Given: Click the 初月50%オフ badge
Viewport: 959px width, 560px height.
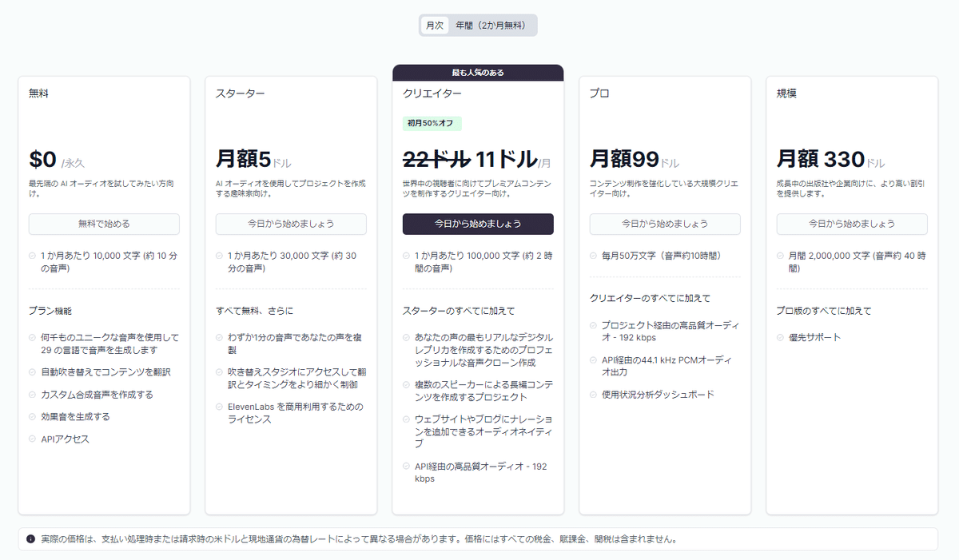Looking at the screenshot, I should [432, 123].
